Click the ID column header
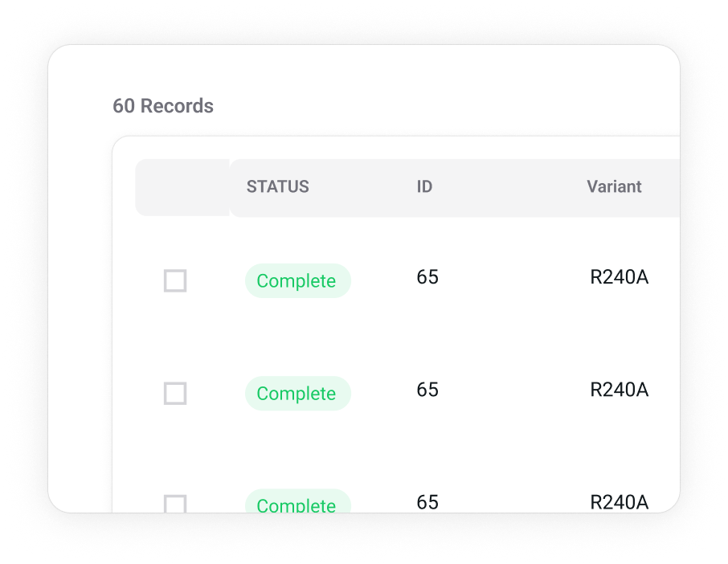Image resolution: width=728 pixels, height=564 pixels. [424, 186]
